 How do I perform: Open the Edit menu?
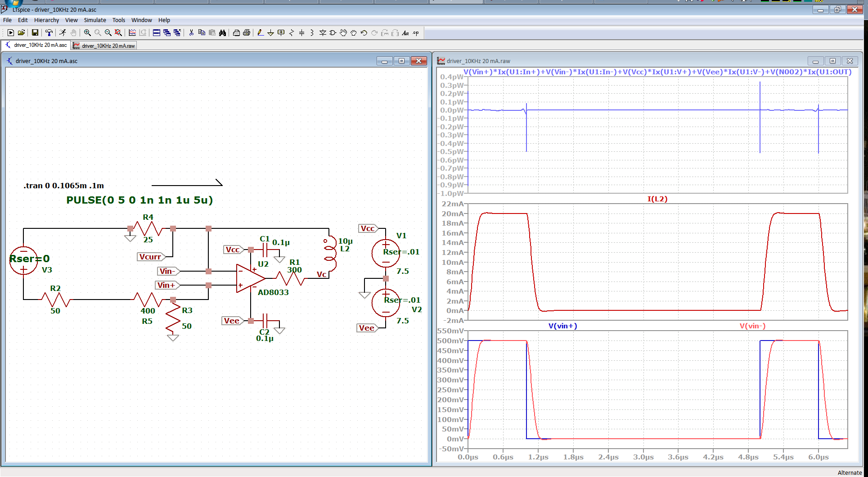coord(23,20)
